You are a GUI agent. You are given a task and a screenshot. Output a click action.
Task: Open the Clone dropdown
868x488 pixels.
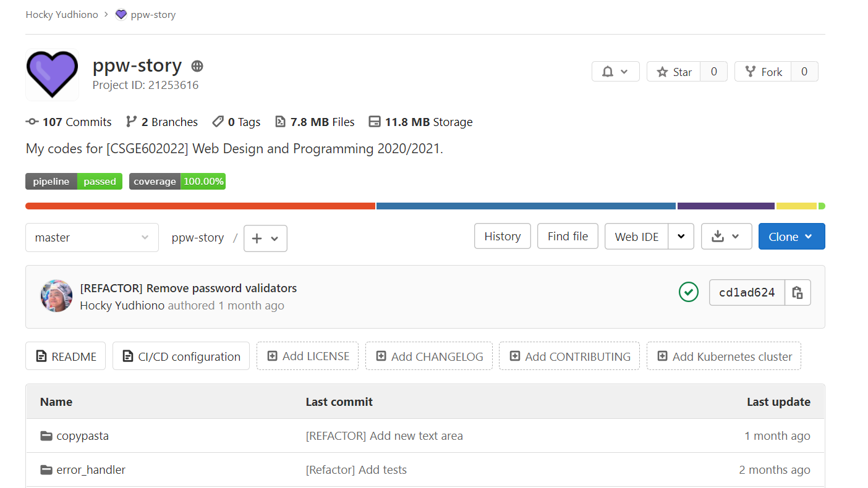pos(791,237)
